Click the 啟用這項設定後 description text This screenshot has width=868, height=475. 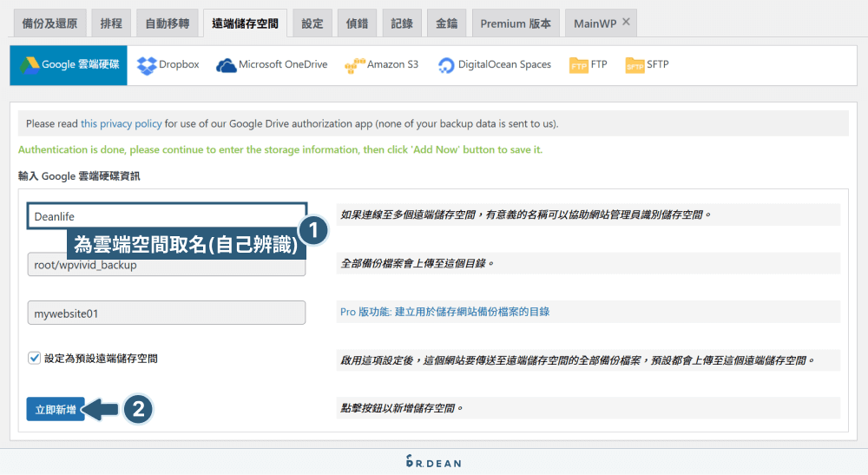(x=577, y=360)
